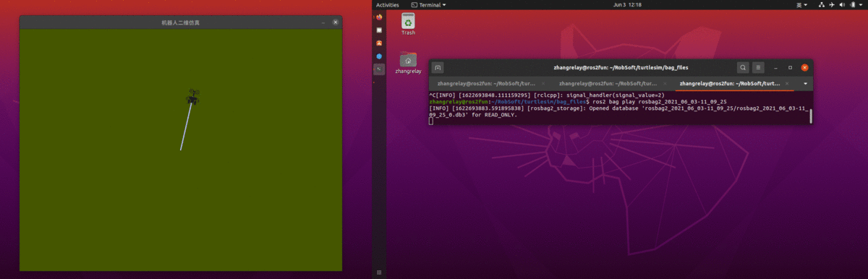
Task: Open the Terminal app menu in top bar
Action: (x=428, y=4)
